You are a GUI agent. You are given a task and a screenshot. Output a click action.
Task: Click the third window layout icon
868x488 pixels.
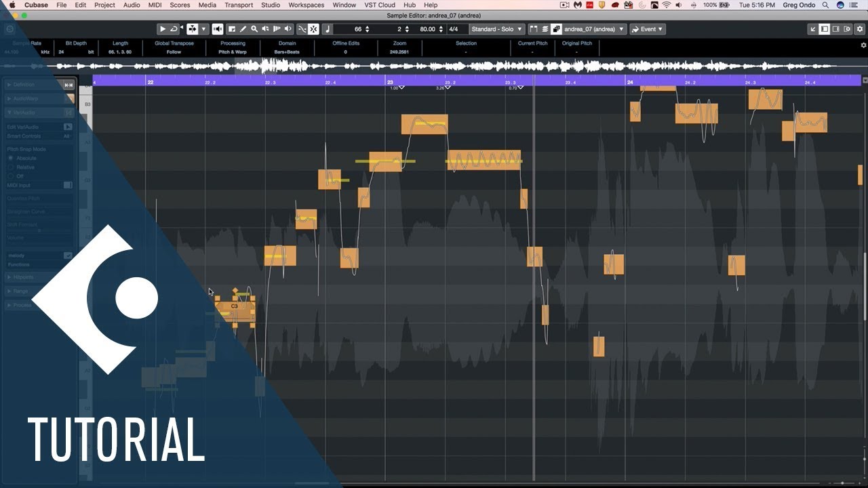(x=835, y=29)
